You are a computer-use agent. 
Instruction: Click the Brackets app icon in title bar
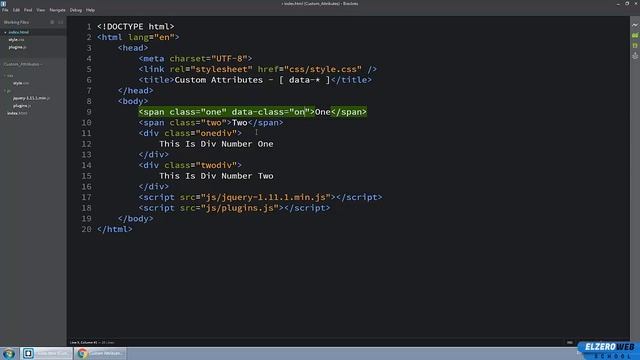point(3,3)
